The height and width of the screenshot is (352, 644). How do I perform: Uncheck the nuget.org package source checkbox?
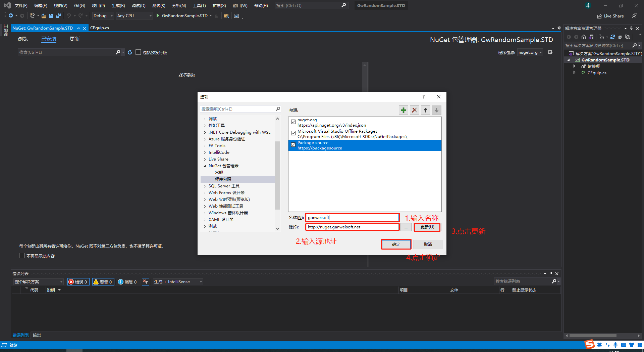pos(293,122)
